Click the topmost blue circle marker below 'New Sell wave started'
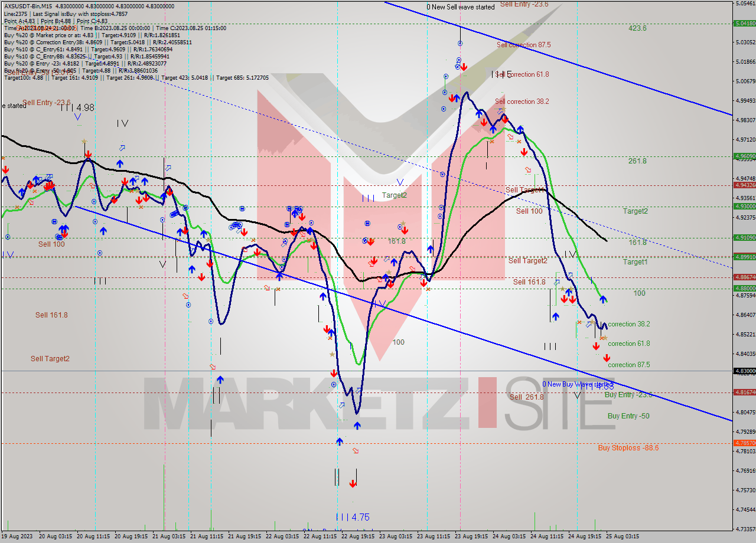Image resolution: width=756 pixels, height=543 pixels. tap(460, 44)
